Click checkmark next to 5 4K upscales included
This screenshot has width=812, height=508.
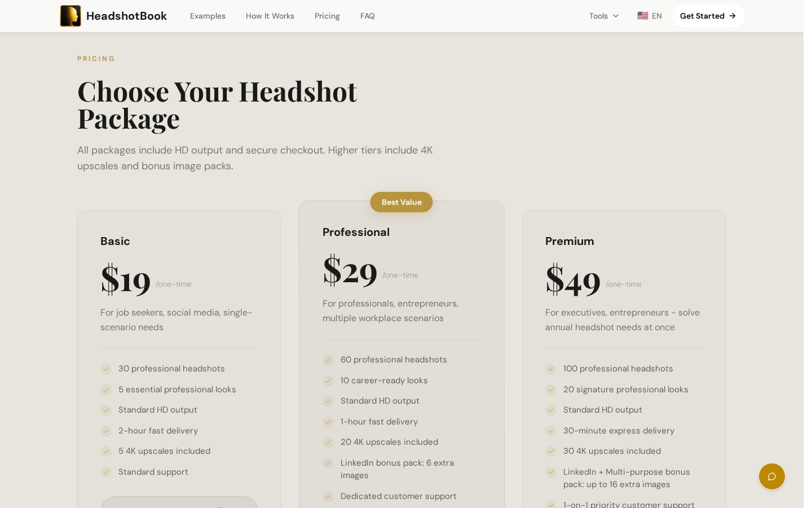click(106, 452)
